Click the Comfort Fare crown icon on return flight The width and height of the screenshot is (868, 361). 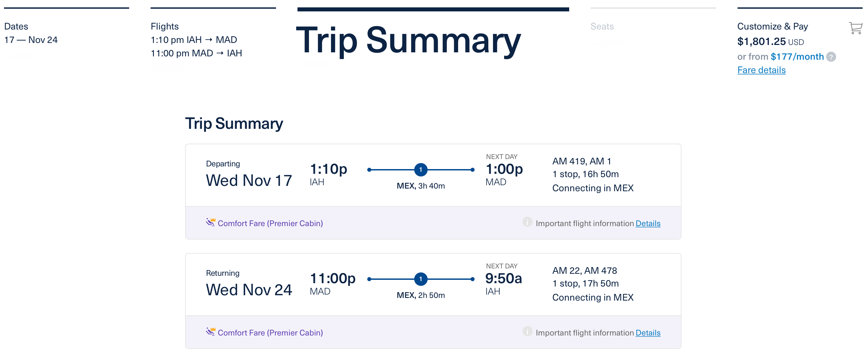point(211,331)
